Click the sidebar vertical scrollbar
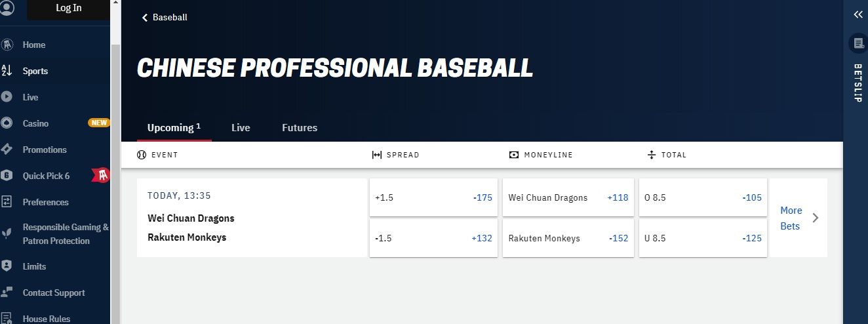 [x=115, y=184]
